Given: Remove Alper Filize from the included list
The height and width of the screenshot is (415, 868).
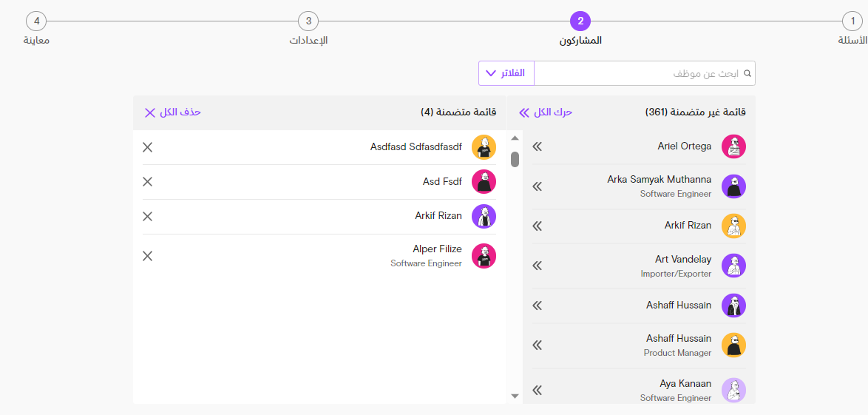Looking at the screenshot, I should click(x=147, y=255).
